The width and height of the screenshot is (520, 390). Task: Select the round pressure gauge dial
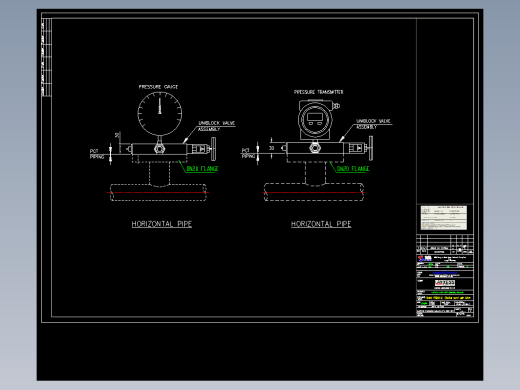click(160, 114)
